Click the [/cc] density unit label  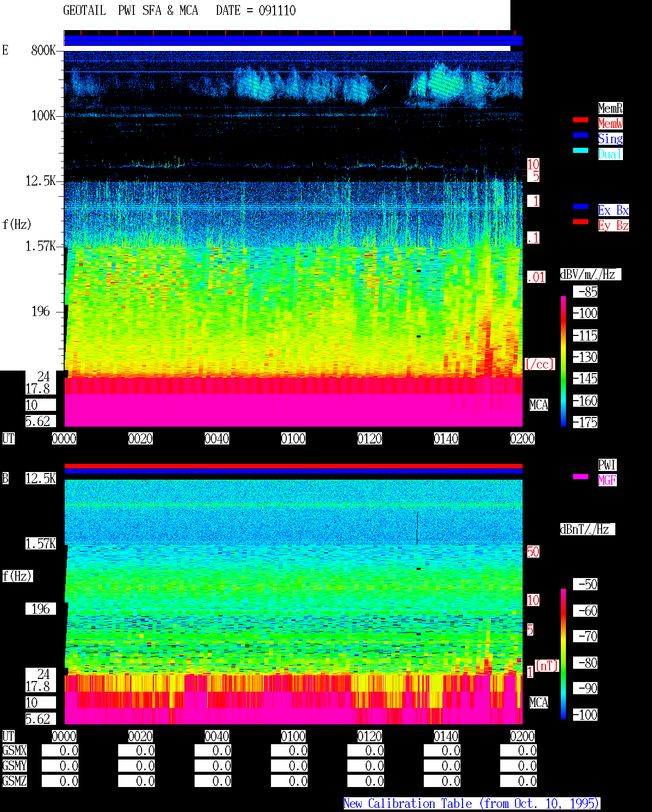[539, 364]
